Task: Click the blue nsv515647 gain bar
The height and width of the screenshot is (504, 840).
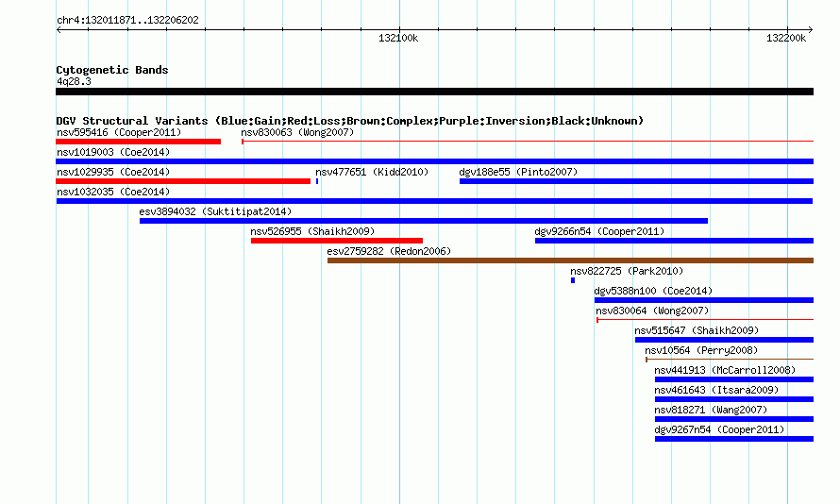Action: [x=724, y=340]
